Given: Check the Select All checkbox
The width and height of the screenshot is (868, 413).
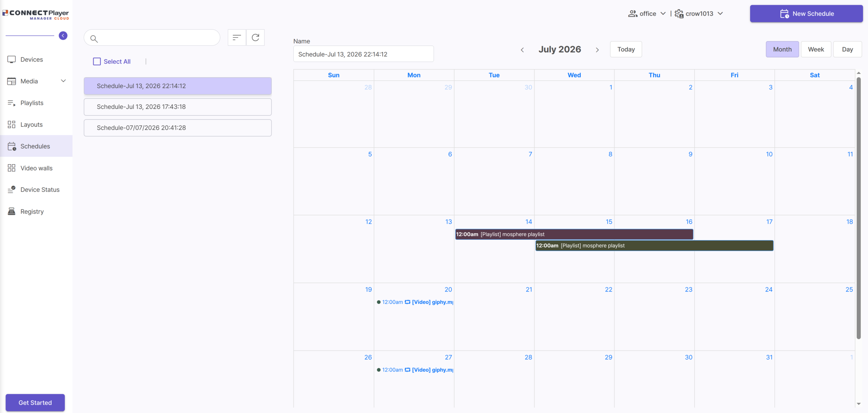Looking at the screenshot, I should coord(97,61).
